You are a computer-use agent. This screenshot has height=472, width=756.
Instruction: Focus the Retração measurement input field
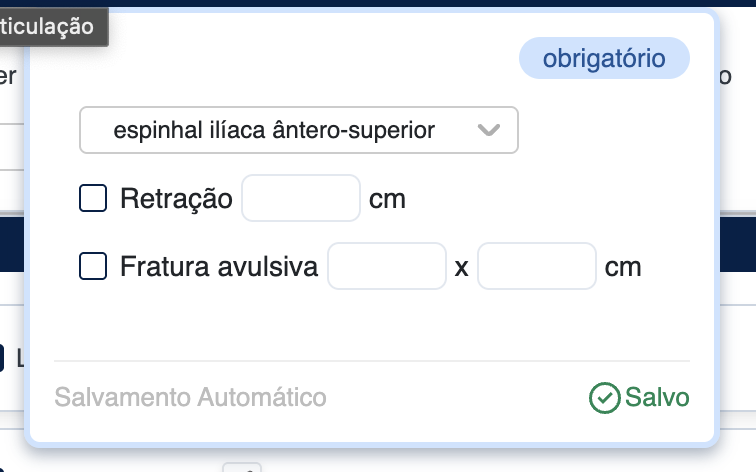pyautogui.click(x=300, y=199)
